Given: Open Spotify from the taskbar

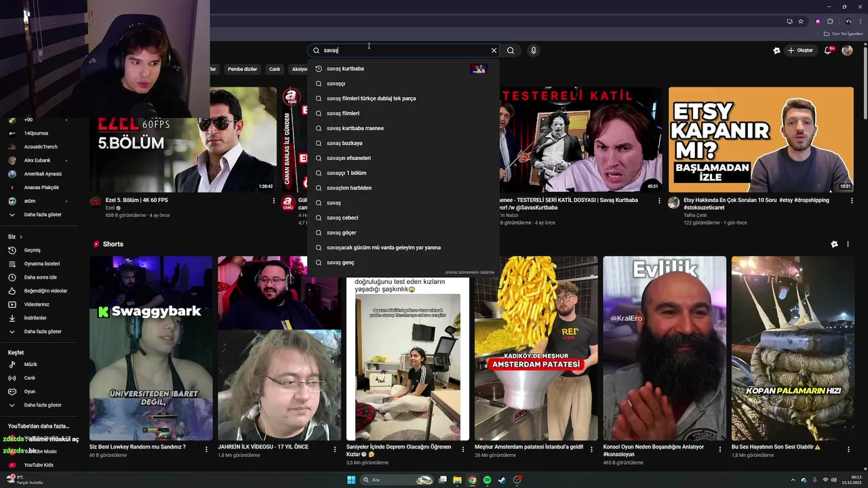Looking at the screenshot, I should [487, 480].
